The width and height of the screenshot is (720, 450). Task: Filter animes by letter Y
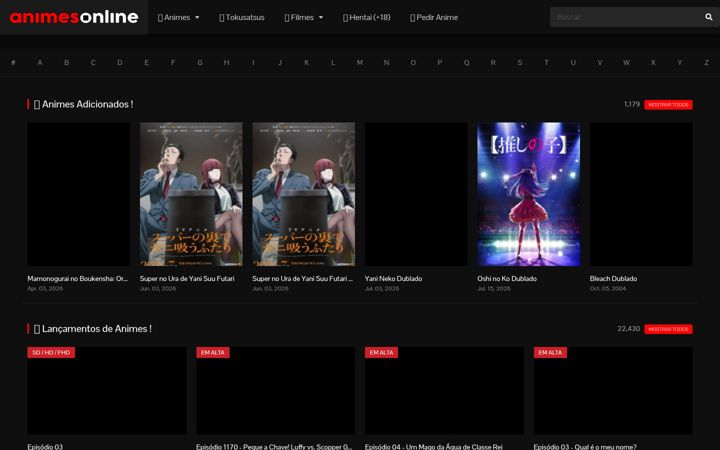click(679, 62)
